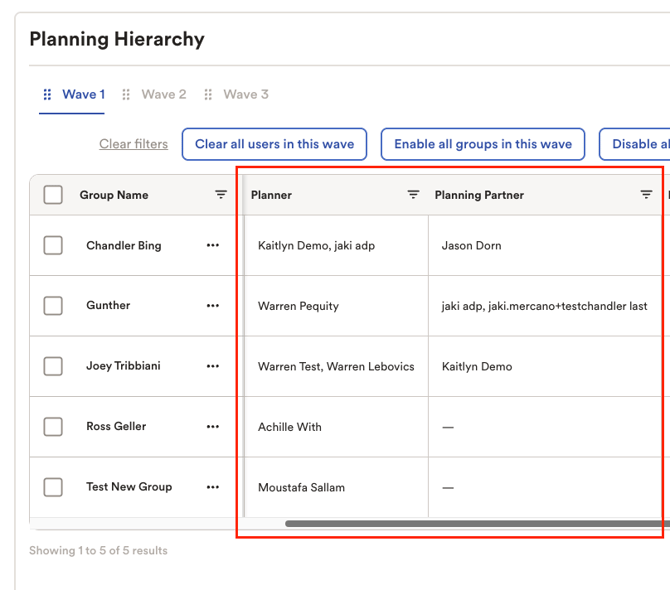The height and width of the screenshot is (590, 670).
Task: Switch to the Wave 2 tab
Action: click(164, 94)
